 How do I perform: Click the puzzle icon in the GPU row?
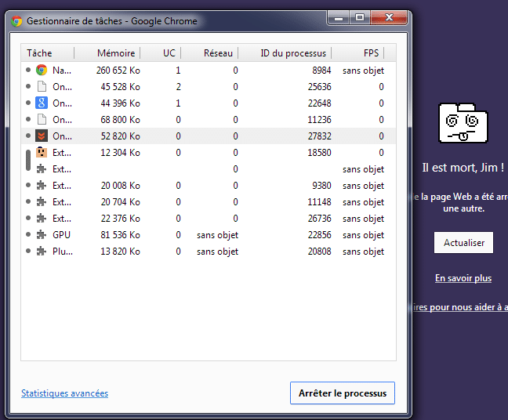click(x=42, y=235)
